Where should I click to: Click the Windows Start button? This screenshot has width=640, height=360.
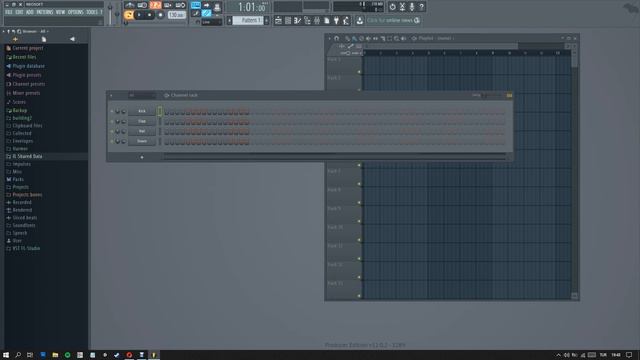6,355
